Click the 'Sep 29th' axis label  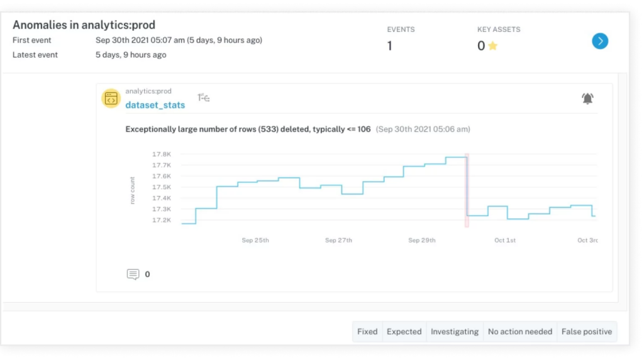pos(422,241)
